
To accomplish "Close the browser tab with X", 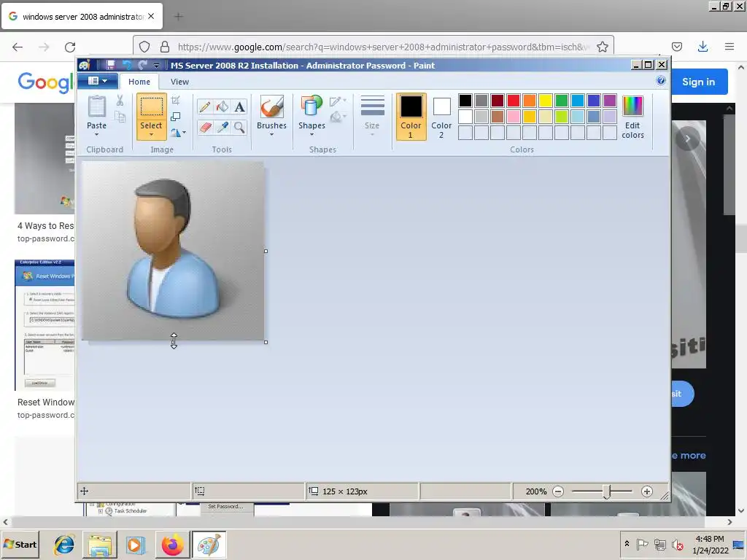I will click(x=151, y=16).
